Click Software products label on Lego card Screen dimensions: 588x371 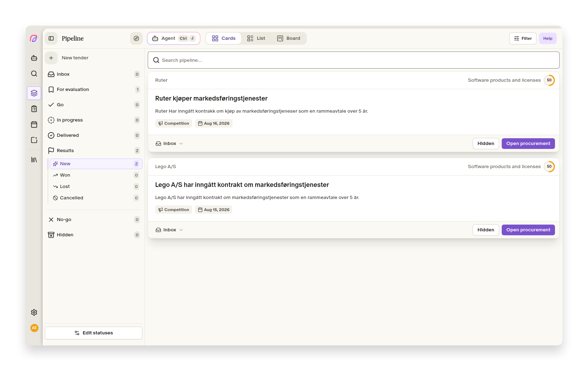504,167
